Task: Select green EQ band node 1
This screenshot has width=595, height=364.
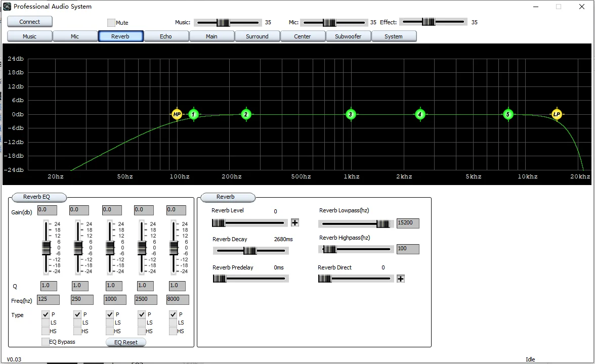Action: [193, 115]
